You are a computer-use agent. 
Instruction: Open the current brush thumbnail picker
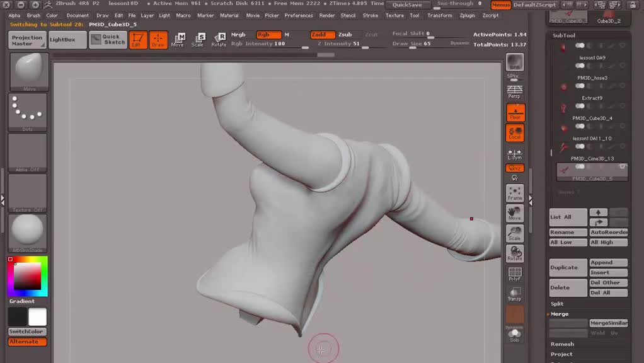point(28,71)
